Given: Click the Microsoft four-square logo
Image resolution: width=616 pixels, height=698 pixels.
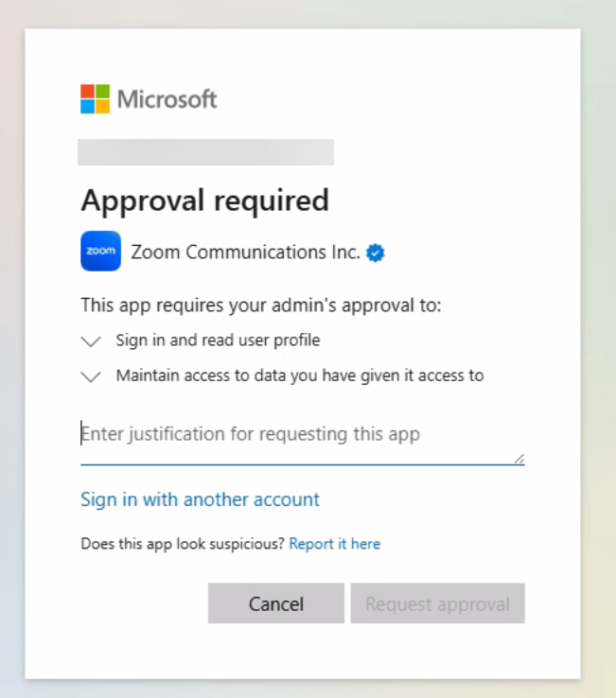Looking at the screenshot, I should coord(95,98).
